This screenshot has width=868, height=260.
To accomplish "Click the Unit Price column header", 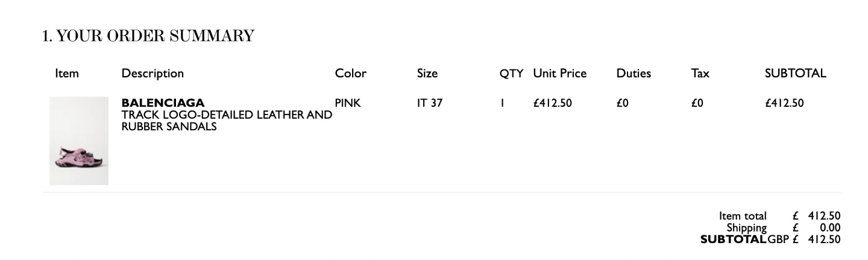I will pyautogui.click(x=559, y=74).
